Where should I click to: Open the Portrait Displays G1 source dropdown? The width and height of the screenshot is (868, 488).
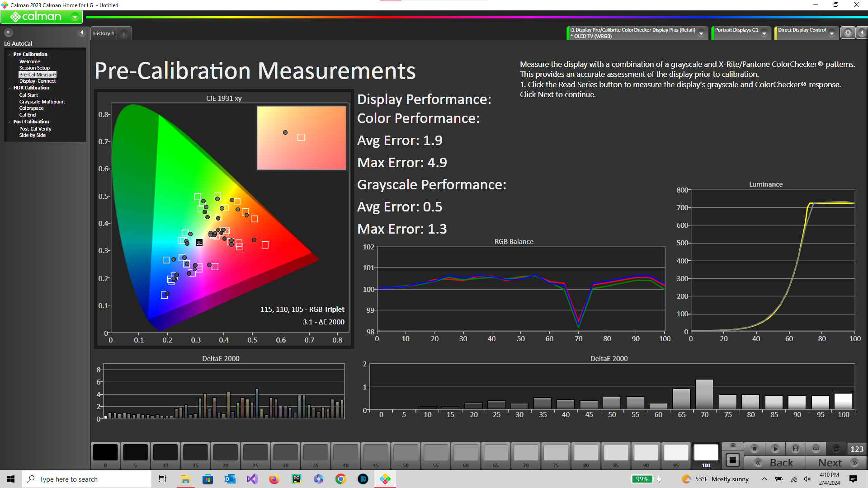tap(764, 33)
